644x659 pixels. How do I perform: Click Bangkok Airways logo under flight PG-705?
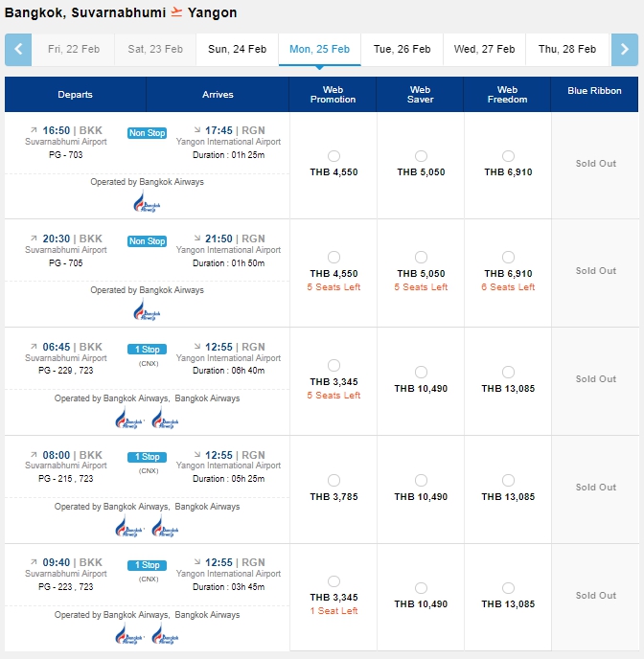147,310
